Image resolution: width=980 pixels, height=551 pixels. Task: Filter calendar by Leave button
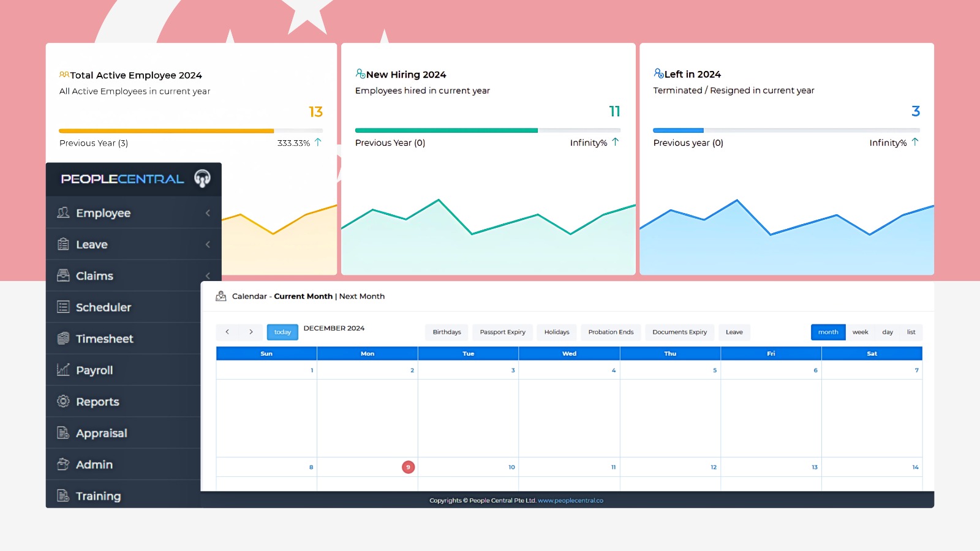tap(734, 332)
